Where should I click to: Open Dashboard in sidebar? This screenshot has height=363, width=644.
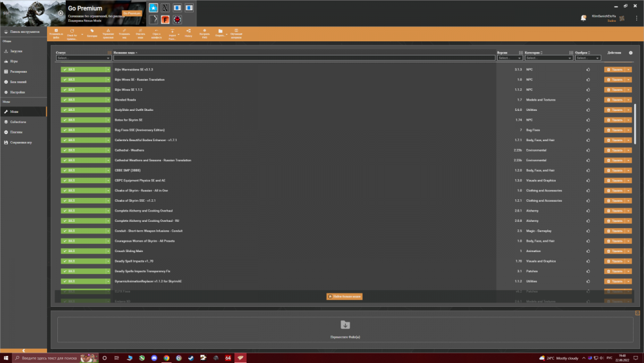pos(23,32)
